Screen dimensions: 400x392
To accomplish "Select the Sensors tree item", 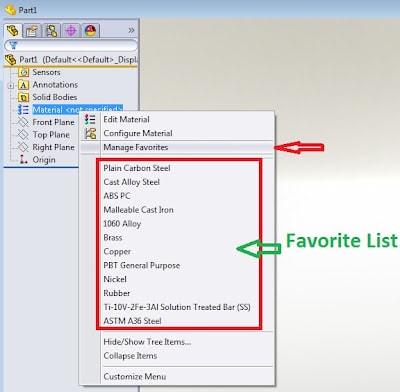I will pos(46,72).
